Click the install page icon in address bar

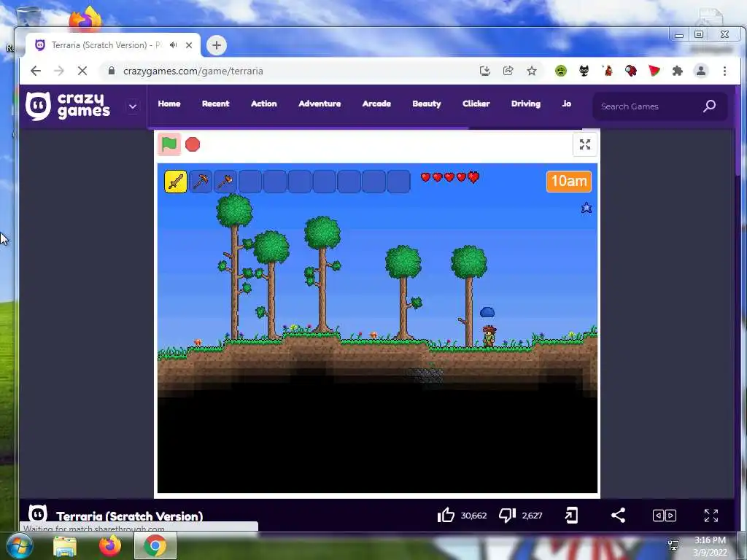coord(484,71)
